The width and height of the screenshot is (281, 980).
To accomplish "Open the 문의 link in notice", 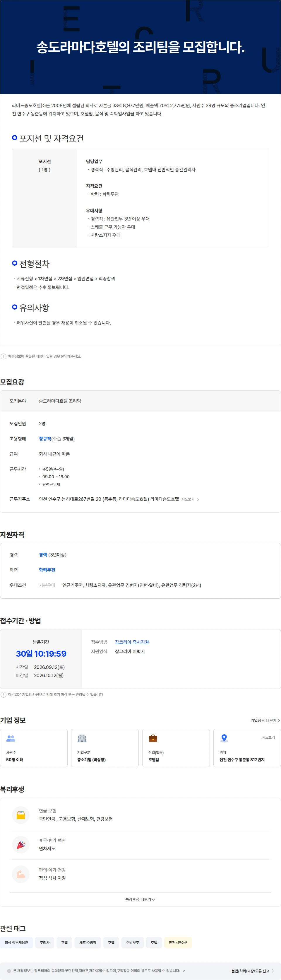I will tap(64, 356).
